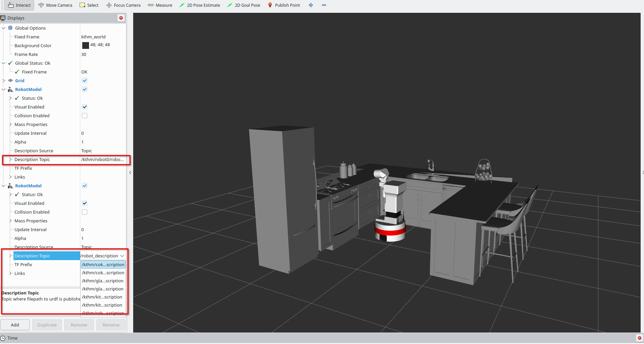Select first /kthm/cok...scription topic option

click(103, 264)
